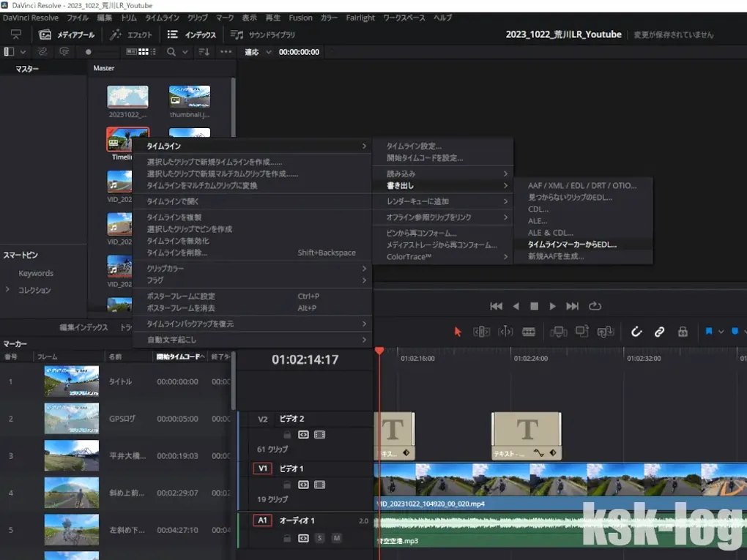Select the razor blade edit tool
747x560 pixels.
[x=528, y=332]
